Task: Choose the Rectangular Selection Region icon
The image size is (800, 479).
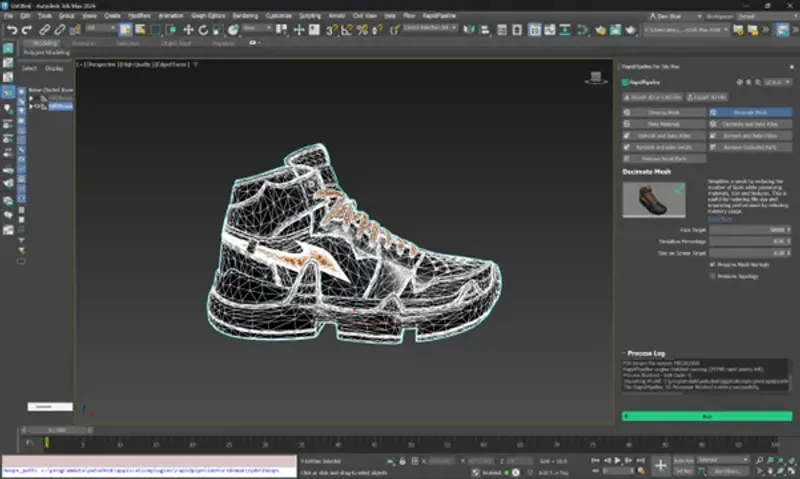Action: (155, 30)
